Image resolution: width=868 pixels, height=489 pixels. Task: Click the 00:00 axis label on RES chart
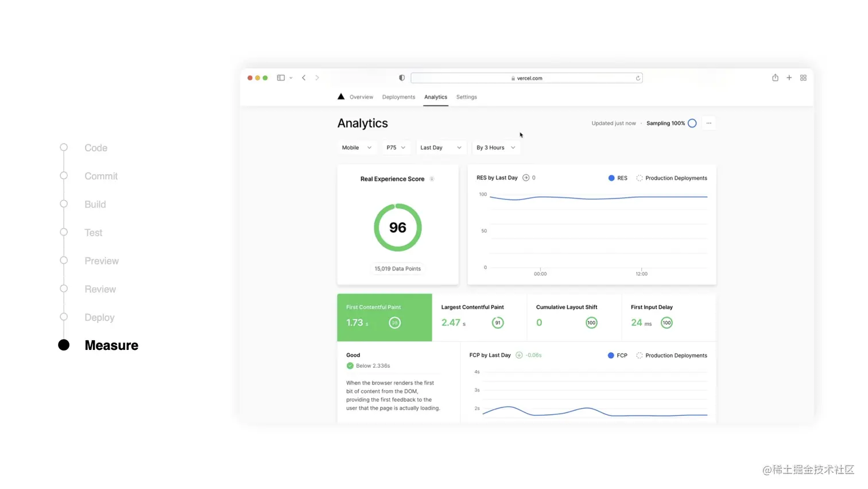(540, 274)
